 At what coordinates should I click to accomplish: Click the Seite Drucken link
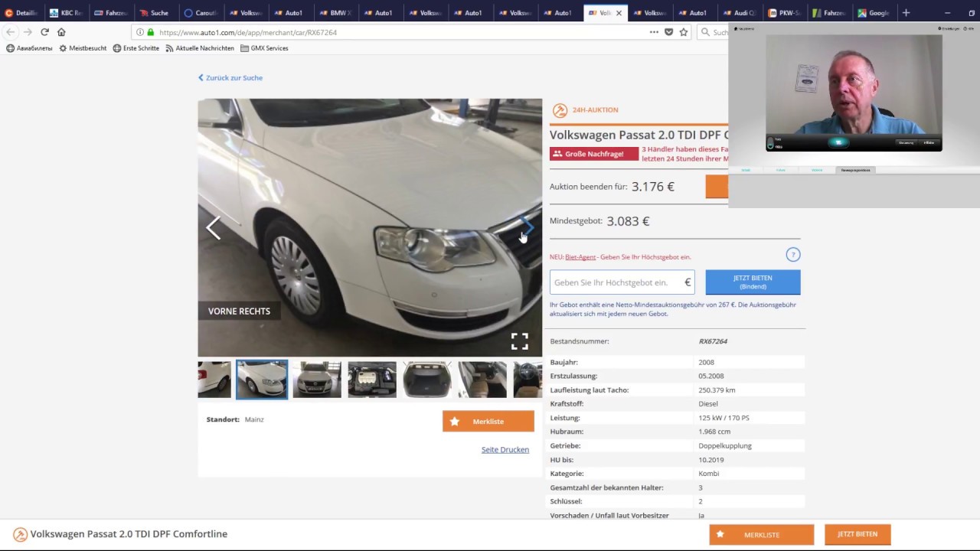pos(505,449)
